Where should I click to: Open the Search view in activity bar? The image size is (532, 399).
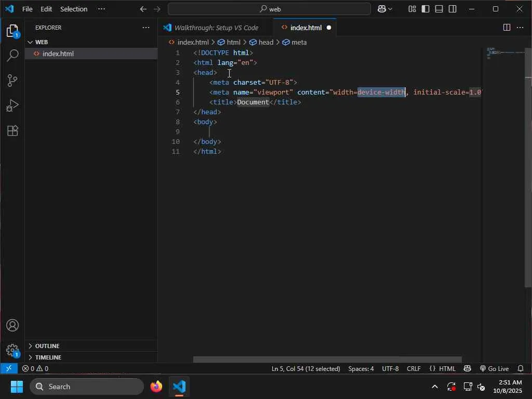click(x=12, y=56)
